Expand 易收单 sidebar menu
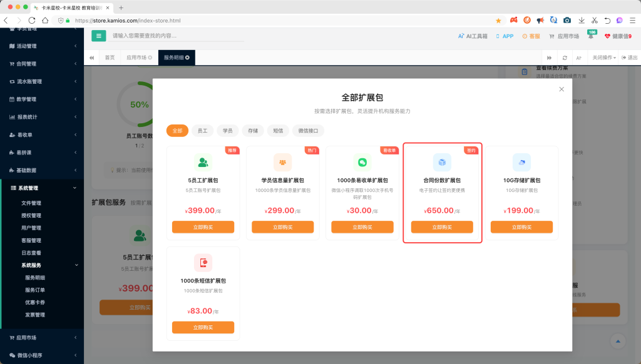 point(42,135)
